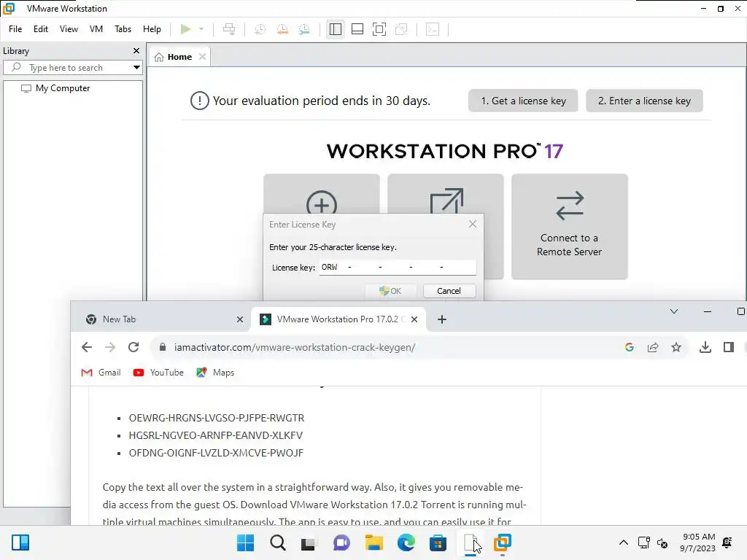Click Cancel in the Enter License Key dialog
747x560 pixels.
pos(449,291)
